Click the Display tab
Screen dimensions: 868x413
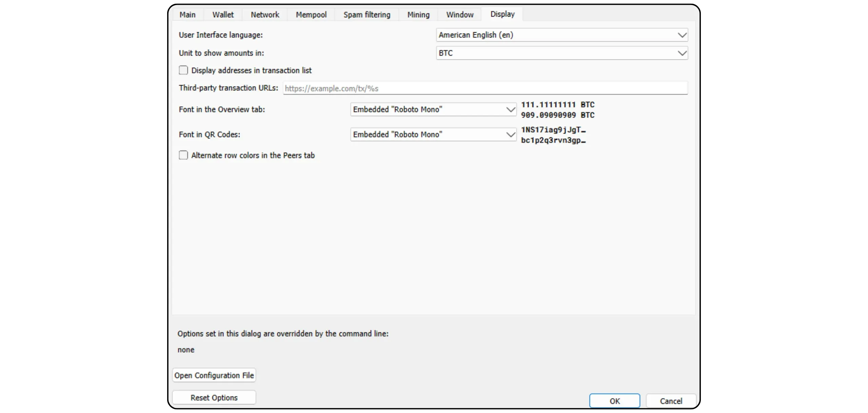pos(502,14)
